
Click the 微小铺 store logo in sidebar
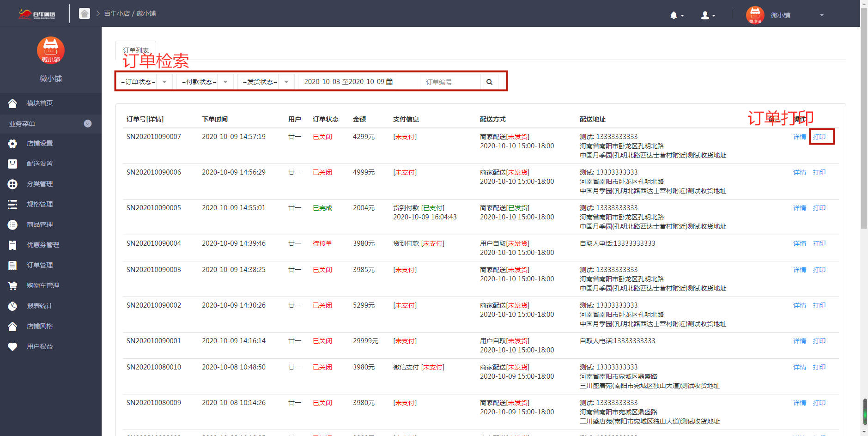pos(51,50)
